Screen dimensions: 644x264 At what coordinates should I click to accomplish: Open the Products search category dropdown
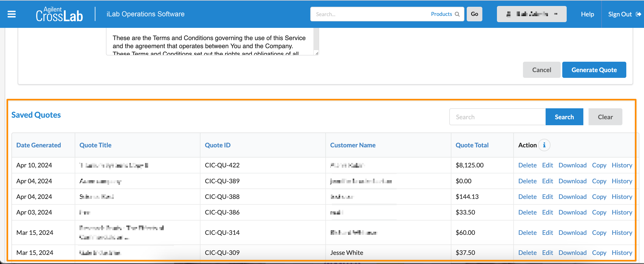[x=441, y=14]
